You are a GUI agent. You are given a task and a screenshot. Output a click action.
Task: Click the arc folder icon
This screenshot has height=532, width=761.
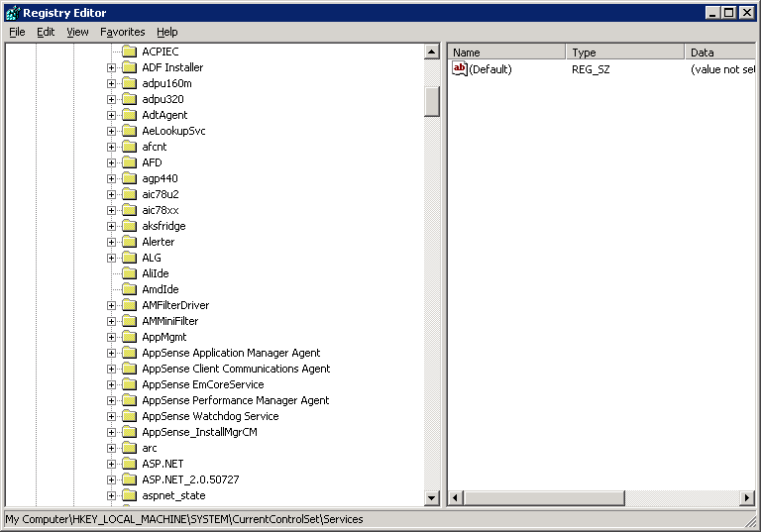tap(129, 448)
